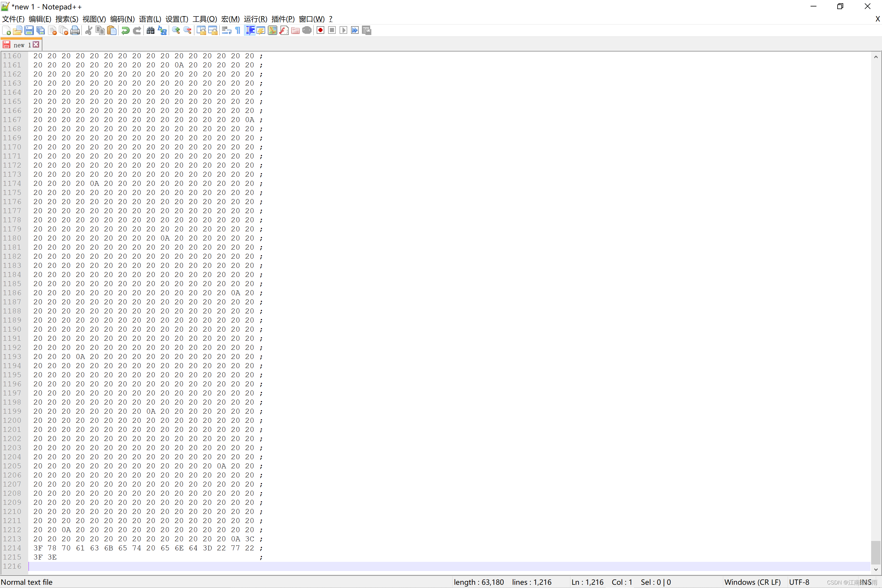The width and height of the screenshot is (882, 588).
Task: Play back the recorded macro
Action: [x=343, y=30]
